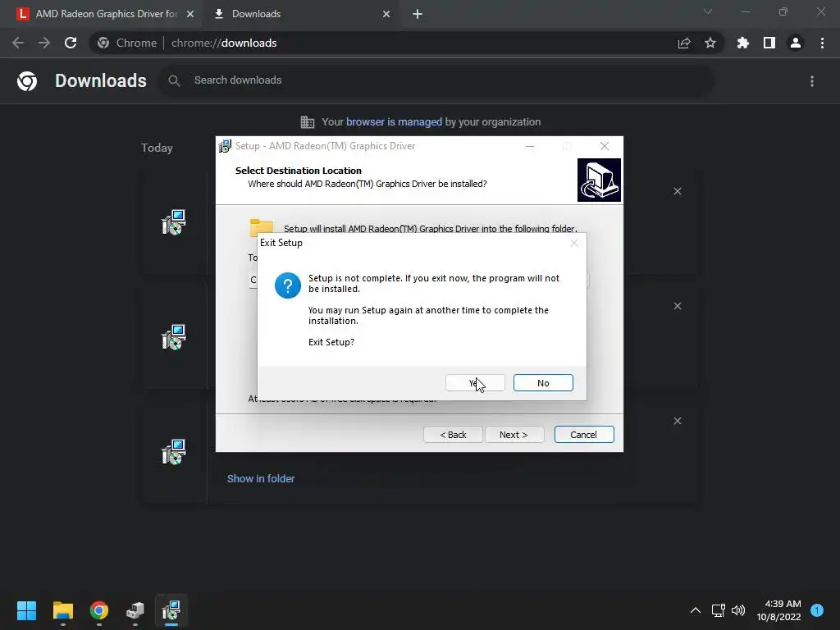Viewport: 840px width, 630px height.
Task: Toggle the browser side panel
Action: [x=769, y=43]
